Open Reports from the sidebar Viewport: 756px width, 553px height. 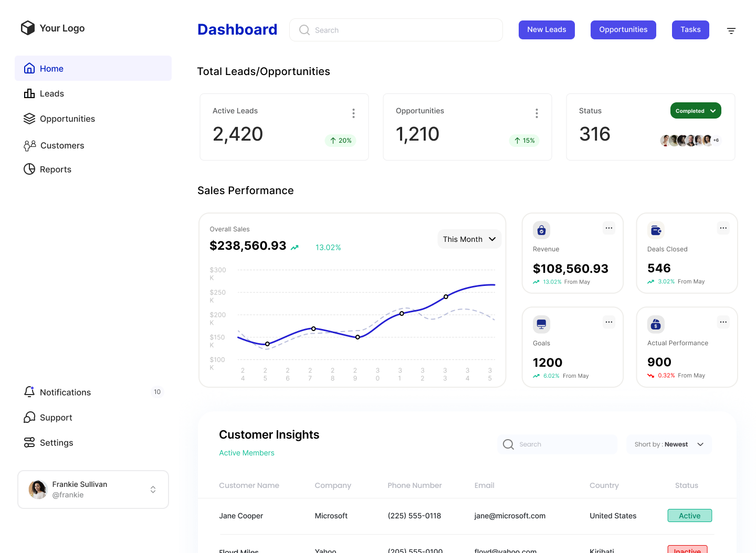coord(55,169)
